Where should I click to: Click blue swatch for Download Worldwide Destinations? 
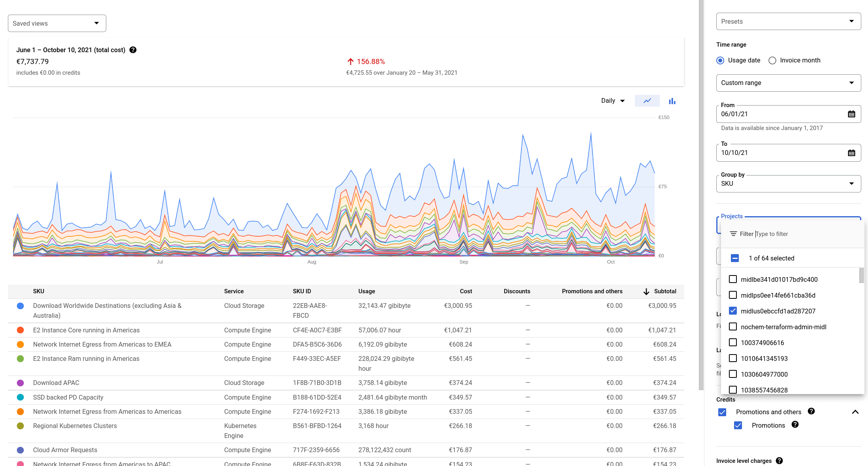(21, 306)
